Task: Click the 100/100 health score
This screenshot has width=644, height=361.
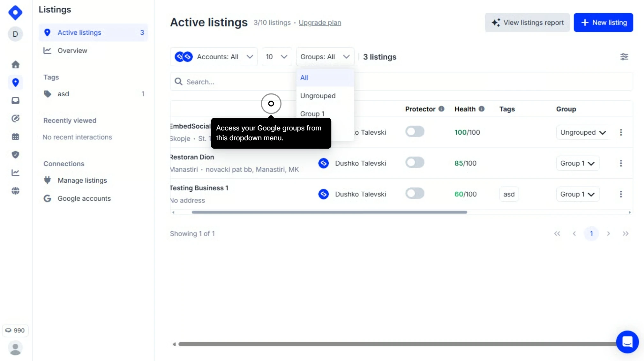Action: 467,132
